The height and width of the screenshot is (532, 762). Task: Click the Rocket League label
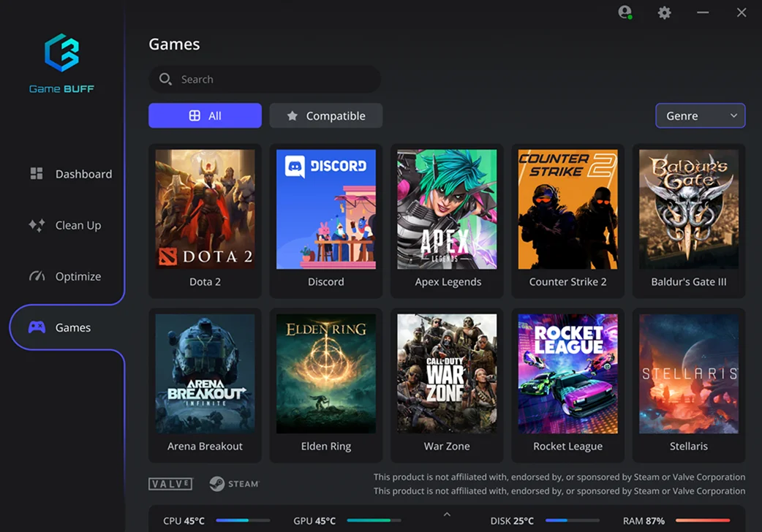click(x=568, y=446)
